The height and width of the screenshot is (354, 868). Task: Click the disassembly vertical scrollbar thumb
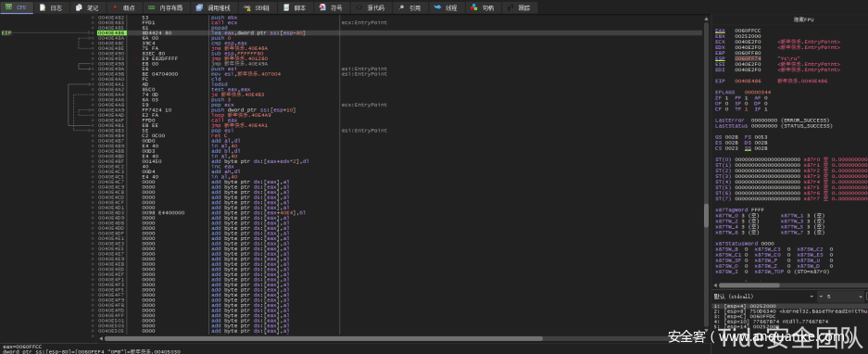706,215
